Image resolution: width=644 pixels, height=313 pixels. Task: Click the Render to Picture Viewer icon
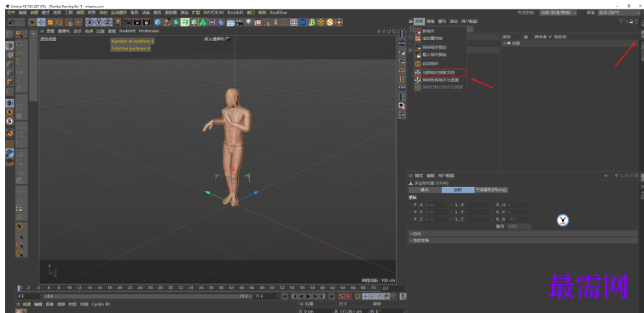tap(137, 22)
